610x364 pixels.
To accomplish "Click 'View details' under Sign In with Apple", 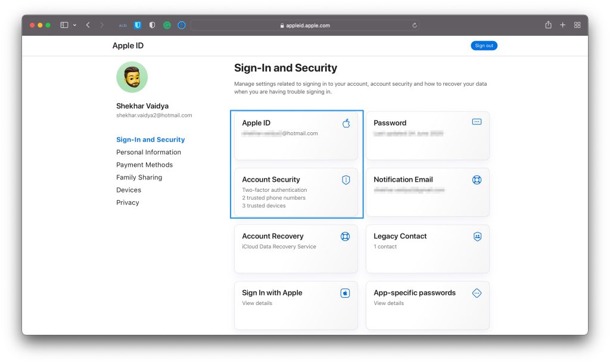I will coord(257,303).
